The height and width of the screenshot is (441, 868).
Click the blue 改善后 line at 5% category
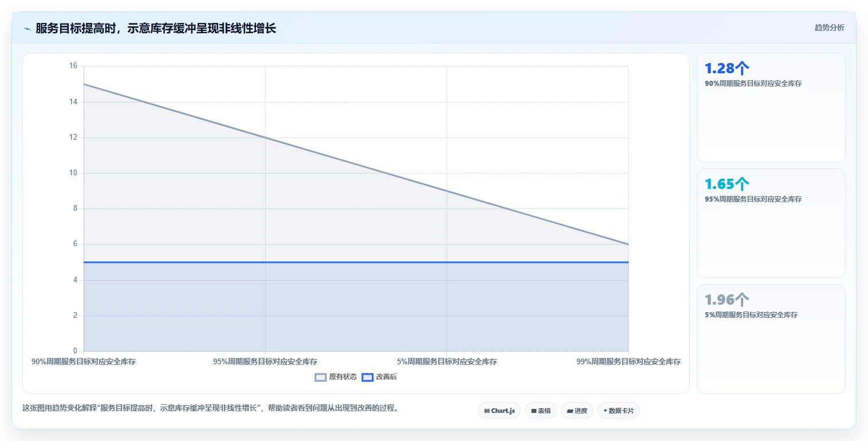(447, 262)
